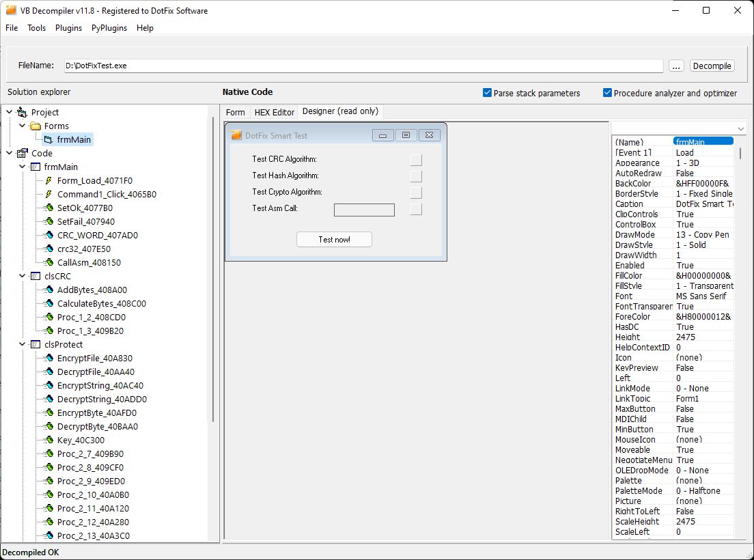Click the clsCRC class icon
This screenshot has width=754, height=560.
(x=35, y=277)
